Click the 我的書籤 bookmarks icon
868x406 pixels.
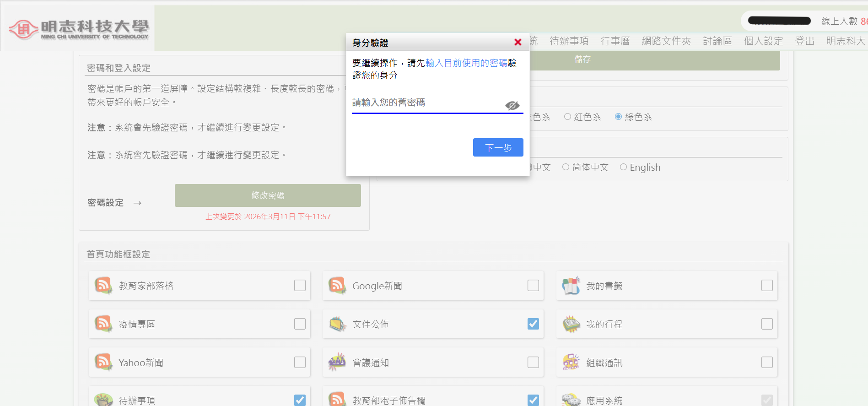tap(571, 285)
